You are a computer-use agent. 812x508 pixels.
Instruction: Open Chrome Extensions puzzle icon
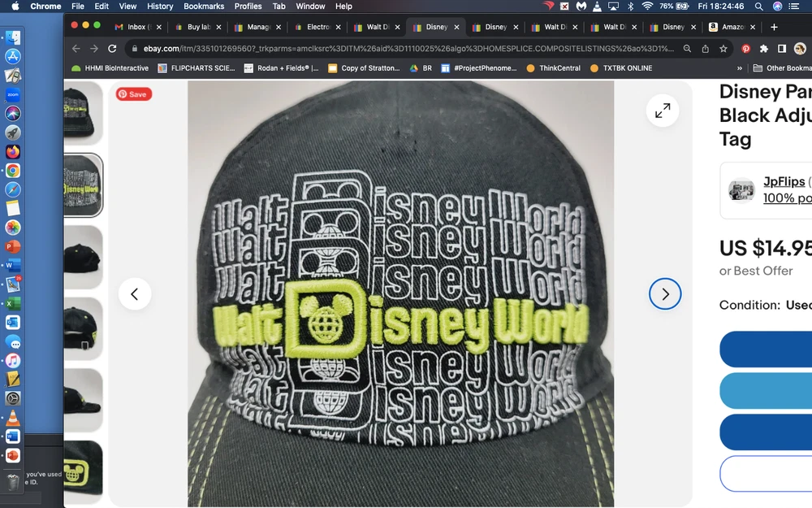coord(763,49)
